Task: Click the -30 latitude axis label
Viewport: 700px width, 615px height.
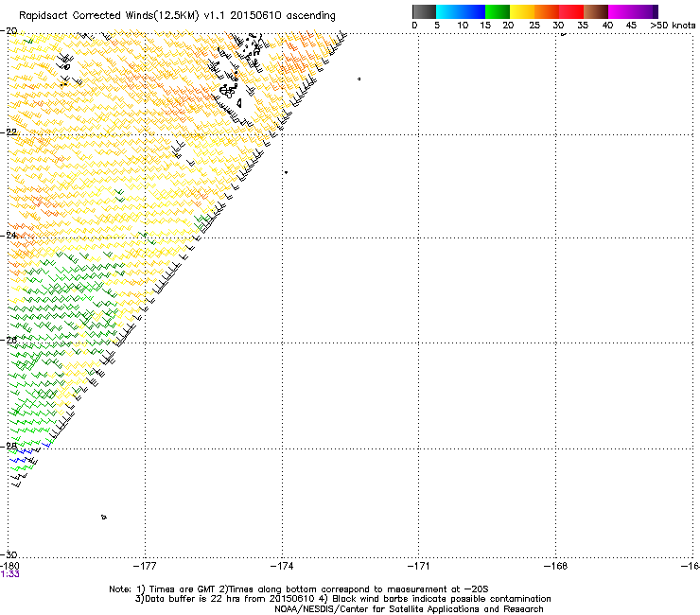Action: (x=9, y=554)
